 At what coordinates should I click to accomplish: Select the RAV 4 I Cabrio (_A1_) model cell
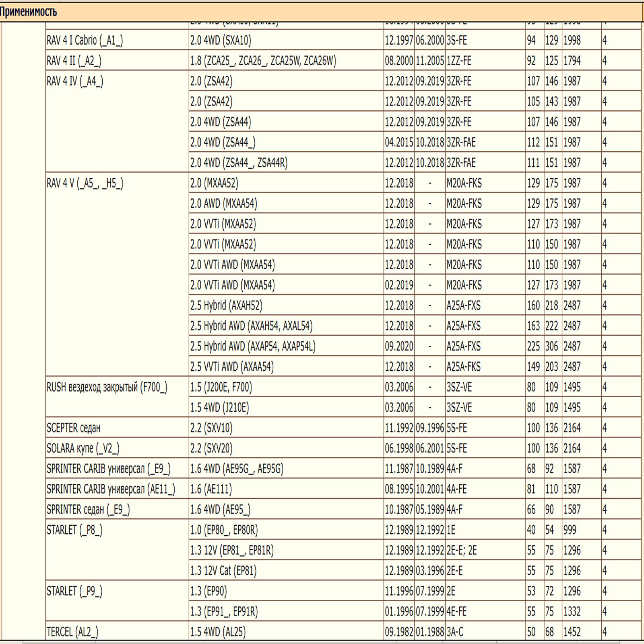(85, 40)
